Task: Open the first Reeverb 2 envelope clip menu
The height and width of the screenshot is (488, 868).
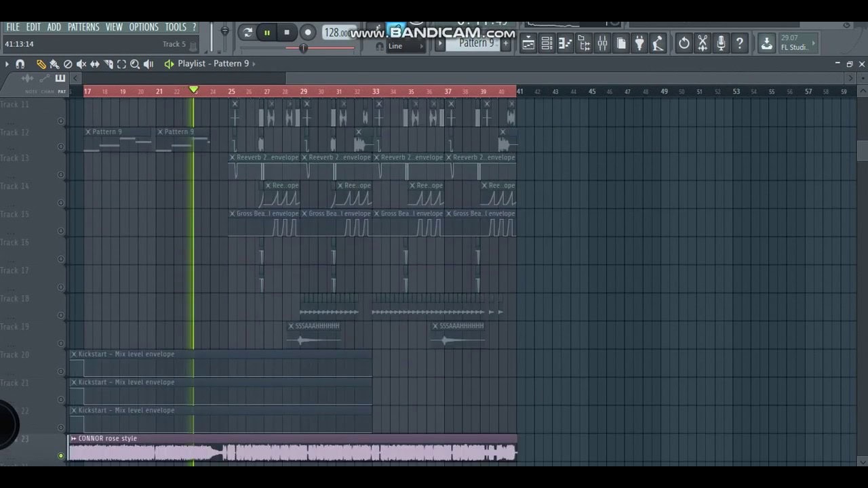Action: [233, 157]
